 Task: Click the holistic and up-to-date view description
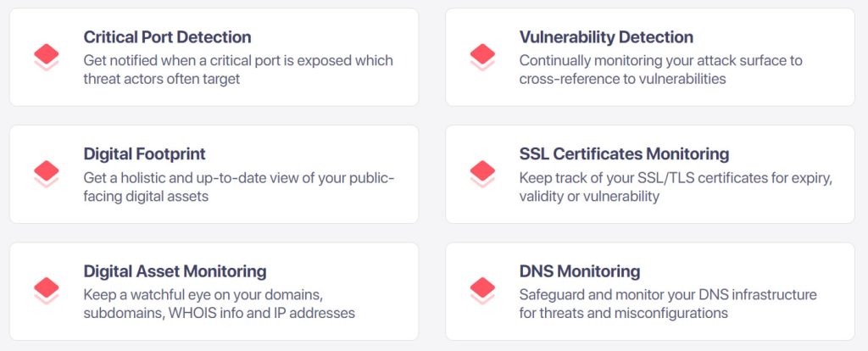pyautogui.click(x=239, y=187)
